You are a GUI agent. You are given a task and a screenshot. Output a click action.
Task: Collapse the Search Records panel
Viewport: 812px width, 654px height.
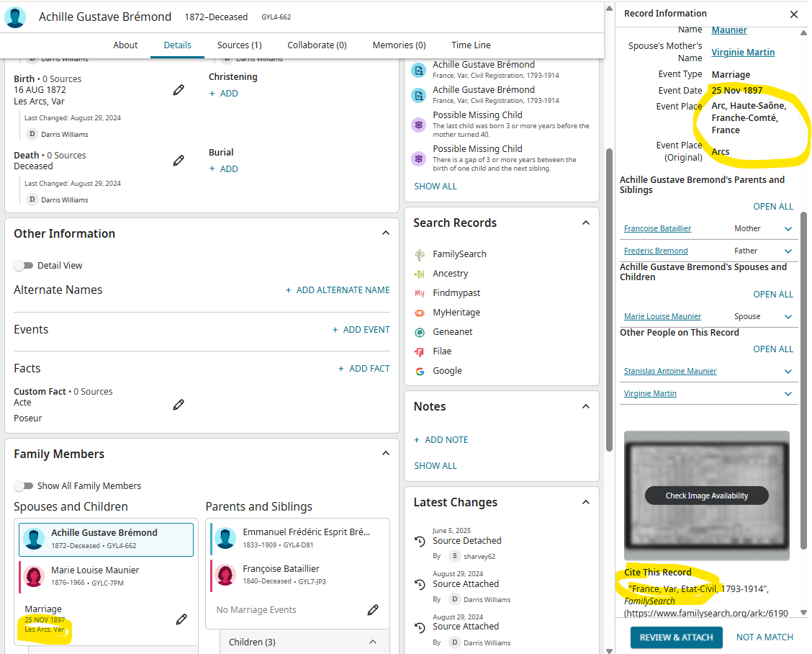586,223
